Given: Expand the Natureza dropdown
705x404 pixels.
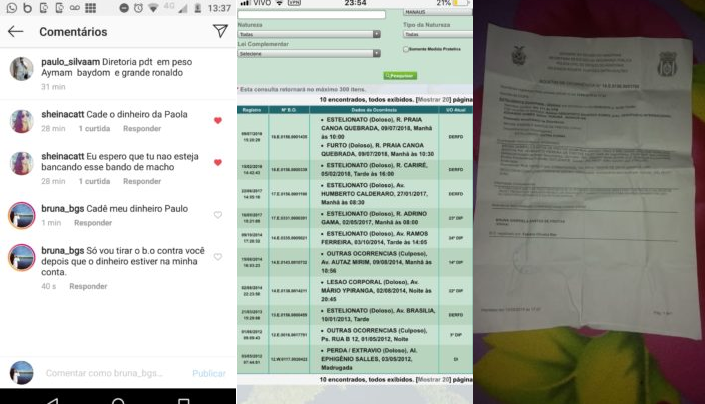Looking at the screenshot, I should coord(309,34).
